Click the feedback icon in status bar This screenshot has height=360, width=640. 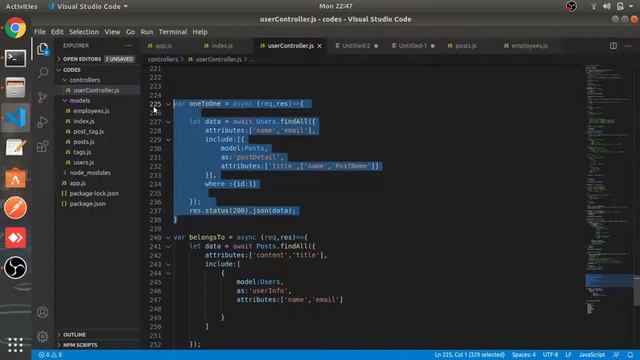pos(616,355)
